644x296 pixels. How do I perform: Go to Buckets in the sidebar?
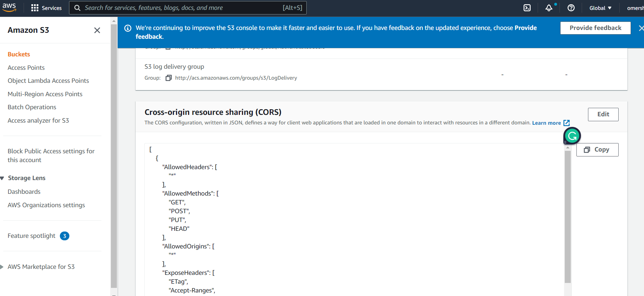(x=19, y=54)
